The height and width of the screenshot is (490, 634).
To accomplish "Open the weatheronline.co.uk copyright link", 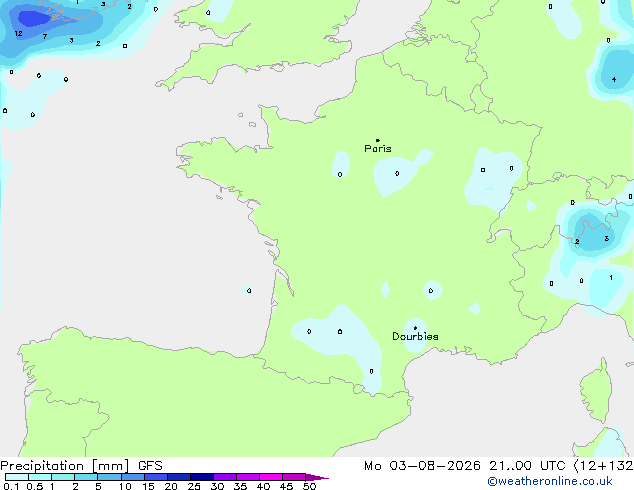I will [550, 481].
